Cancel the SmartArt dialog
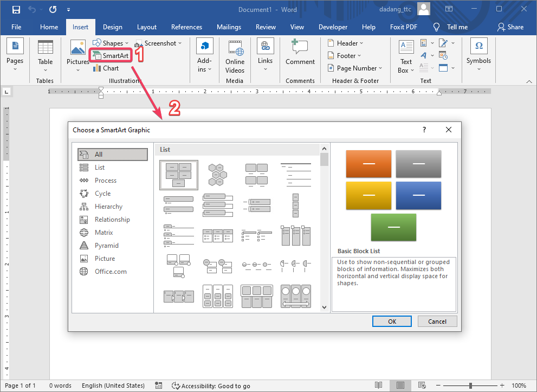The width and height of the screenshot is (537, 392). (437, 321)
